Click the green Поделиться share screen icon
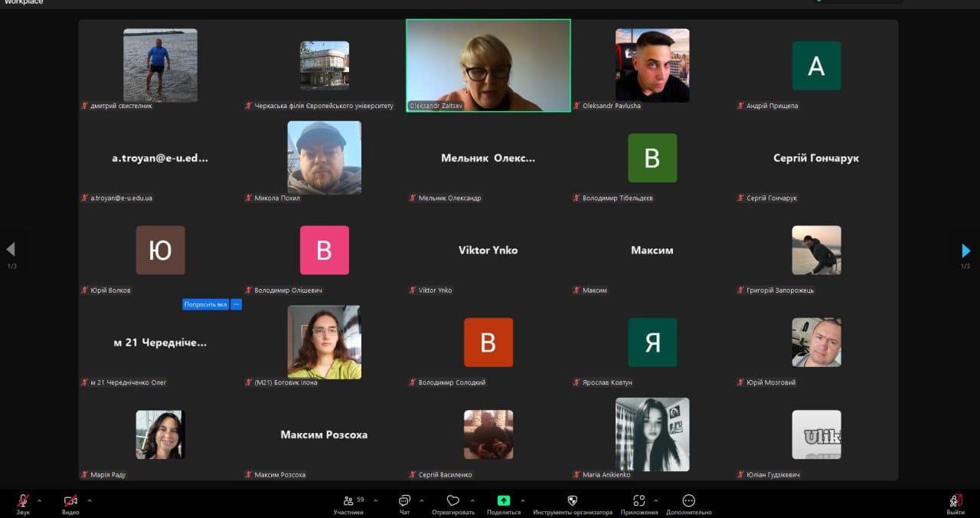980x518 pixels. tap(503, 501)
